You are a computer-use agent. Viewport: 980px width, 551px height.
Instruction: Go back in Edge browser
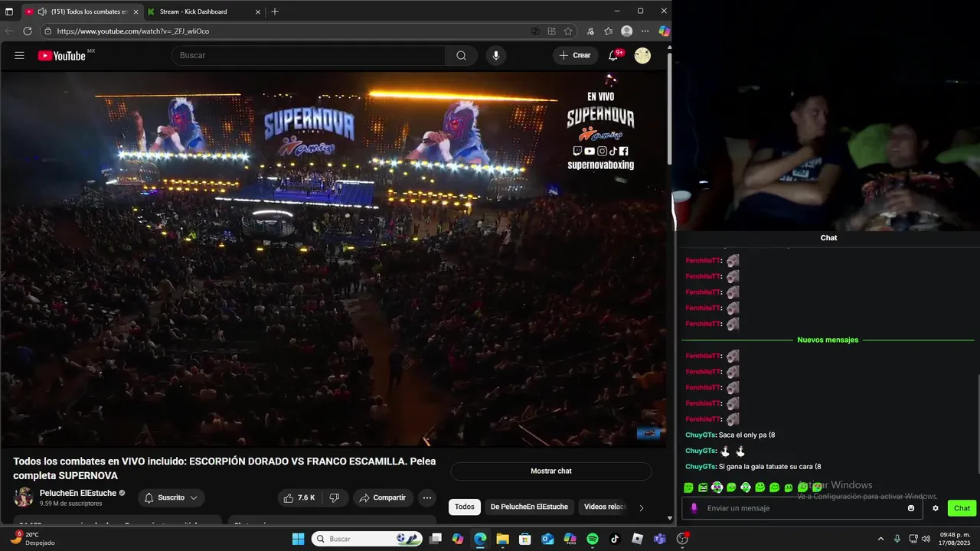click(x=9, y=31)
